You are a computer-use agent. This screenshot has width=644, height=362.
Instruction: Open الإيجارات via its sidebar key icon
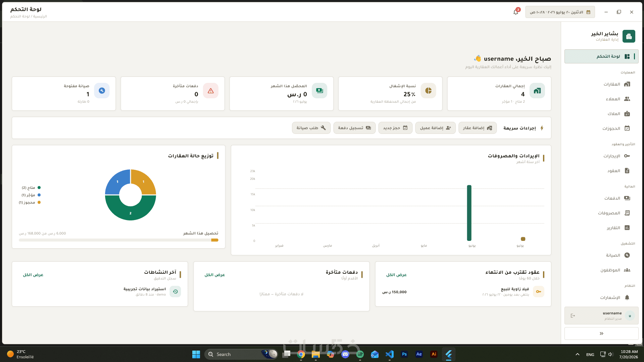coord(627,156)
